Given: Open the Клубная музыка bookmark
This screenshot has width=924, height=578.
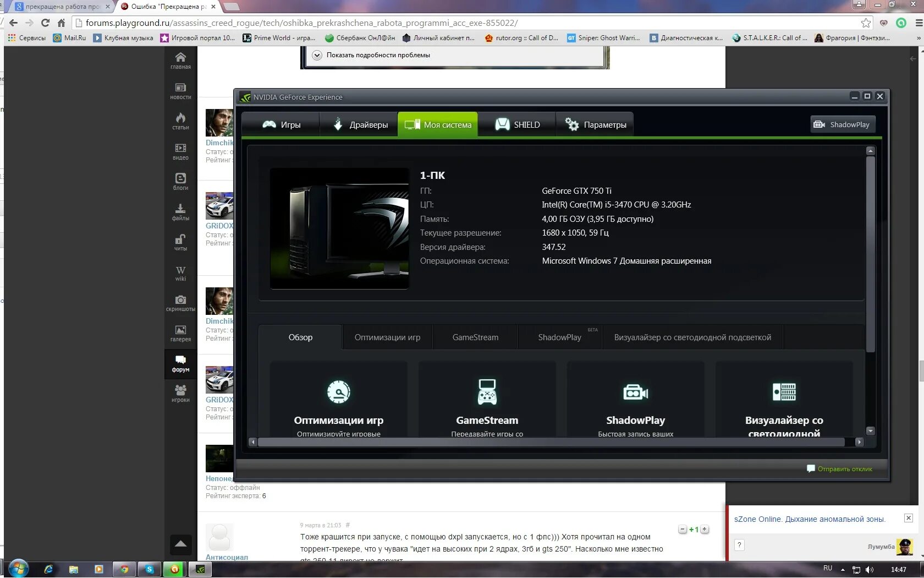Looking at the screenshot, I should (123, 38).
